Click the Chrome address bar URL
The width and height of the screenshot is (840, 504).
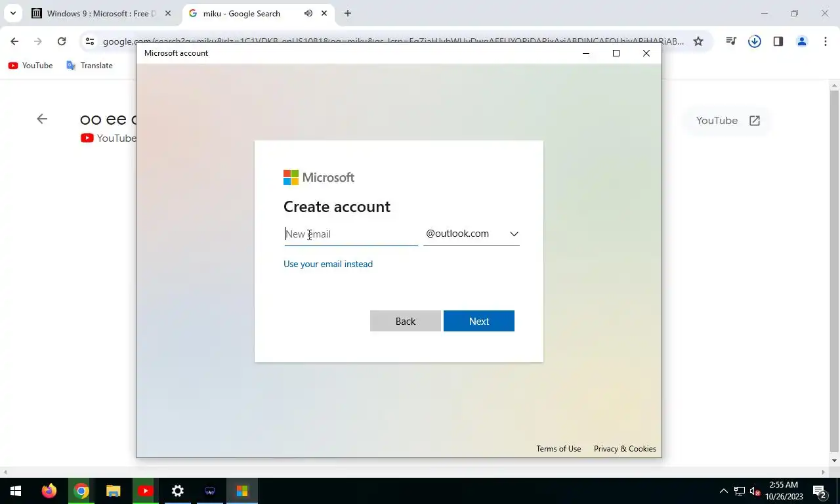click(393, 41)
